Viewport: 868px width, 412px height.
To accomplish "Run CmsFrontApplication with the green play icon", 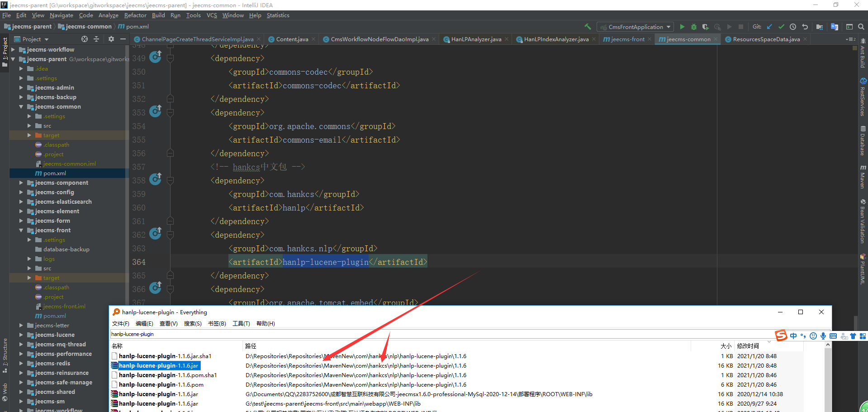I will 682,27.
